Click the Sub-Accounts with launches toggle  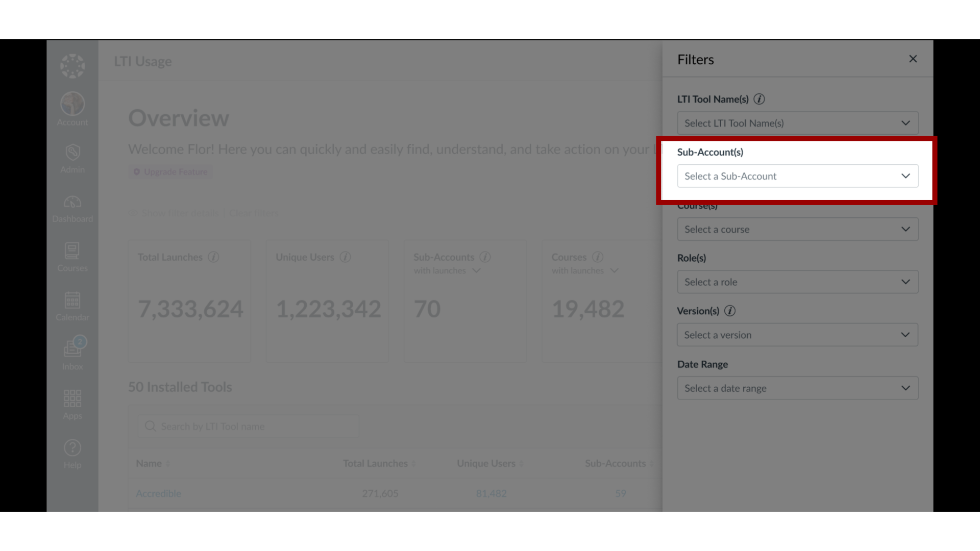pos(476,270)
